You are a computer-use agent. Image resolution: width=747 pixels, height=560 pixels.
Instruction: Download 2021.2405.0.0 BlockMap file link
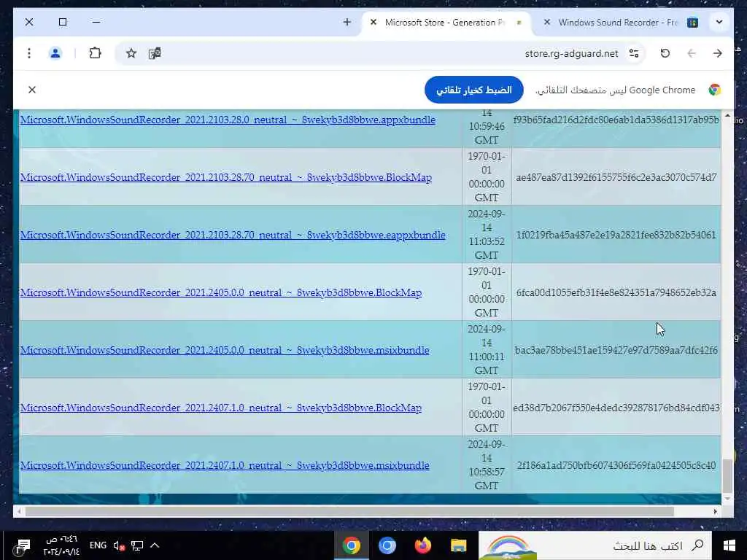pyautogui.click(x=220, y=292)
